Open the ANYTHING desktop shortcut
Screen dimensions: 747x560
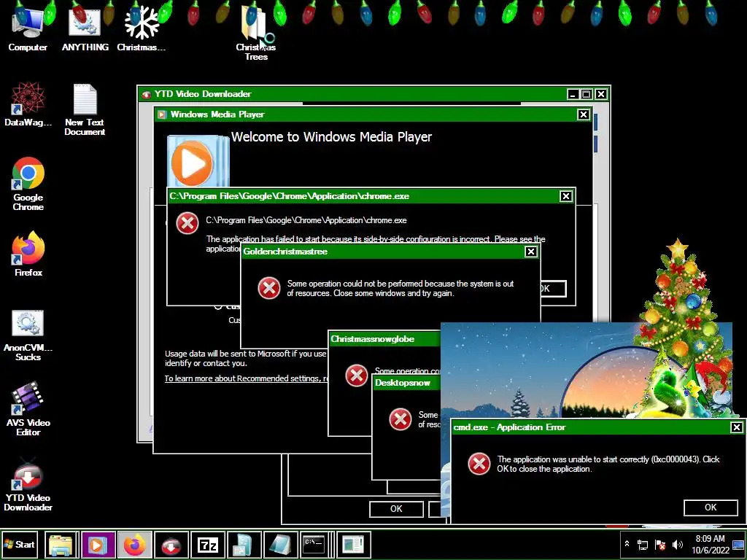(85, 28)
